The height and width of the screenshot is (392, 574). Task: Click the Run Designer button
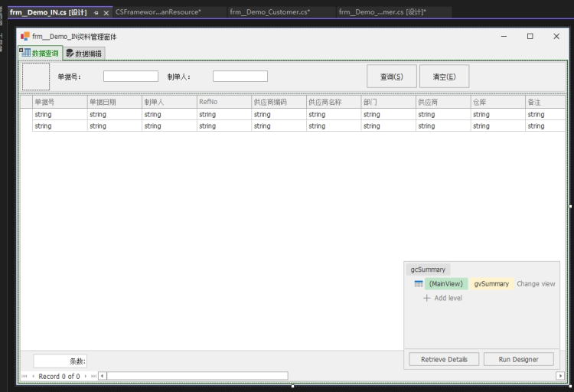click(x=518, y=359)
